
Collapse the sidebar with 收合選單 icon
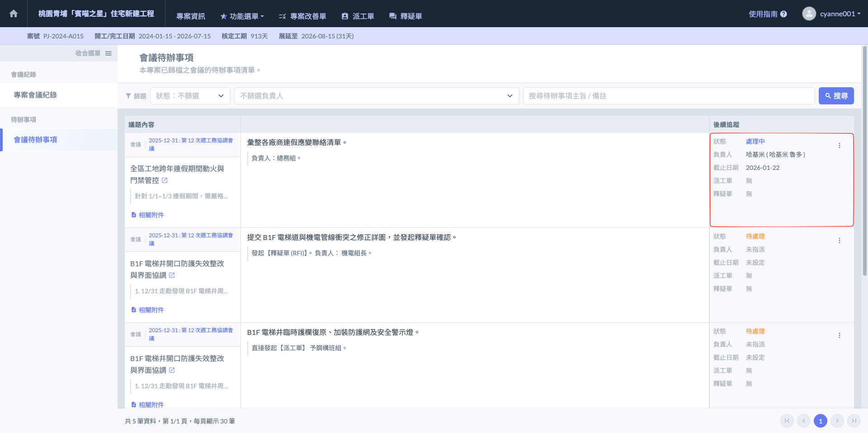[x=108, y=53]
